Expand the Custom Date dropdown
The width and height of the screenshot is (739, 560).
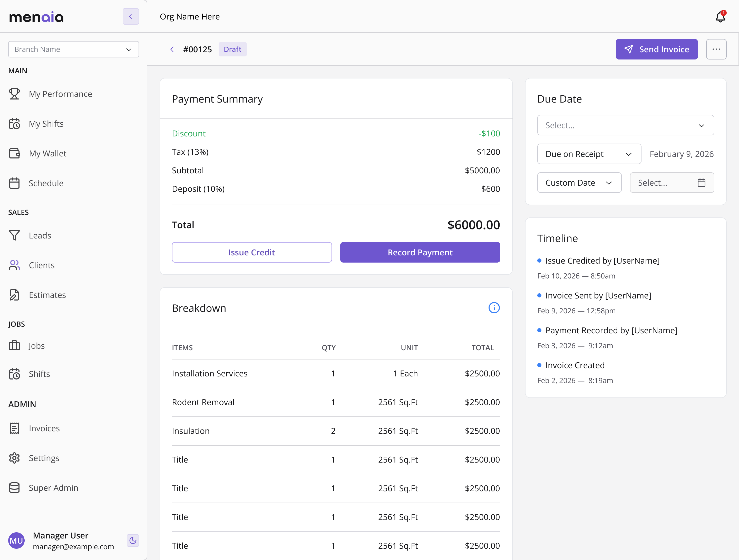(579, 183)
